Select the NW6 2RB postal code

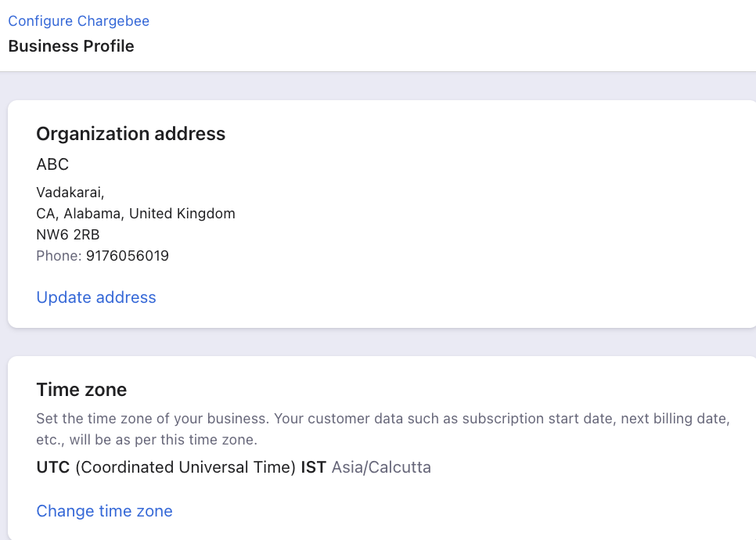tap(68, 235)
